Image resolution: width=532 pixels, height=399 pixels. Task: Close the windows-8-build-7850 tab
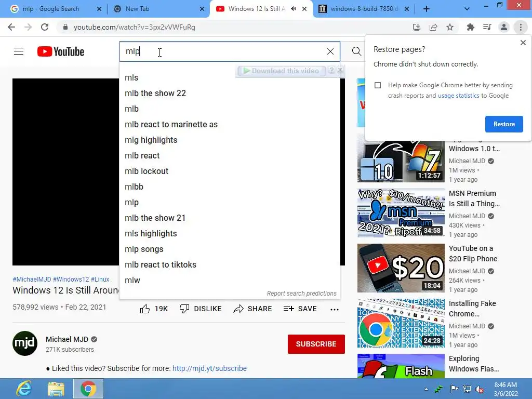(x=406, y=9)
